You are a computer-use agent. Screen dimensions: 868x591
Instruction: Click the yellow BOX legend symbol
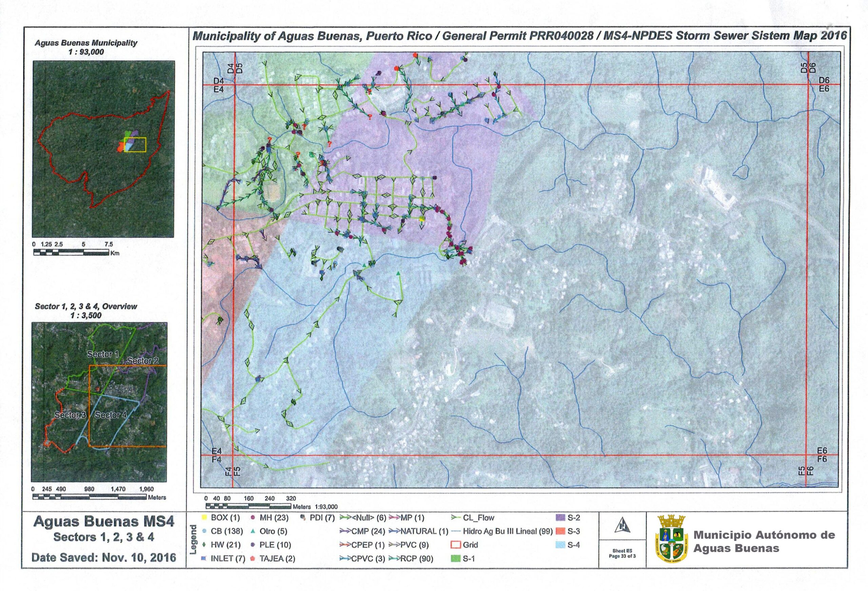(204, 518)
